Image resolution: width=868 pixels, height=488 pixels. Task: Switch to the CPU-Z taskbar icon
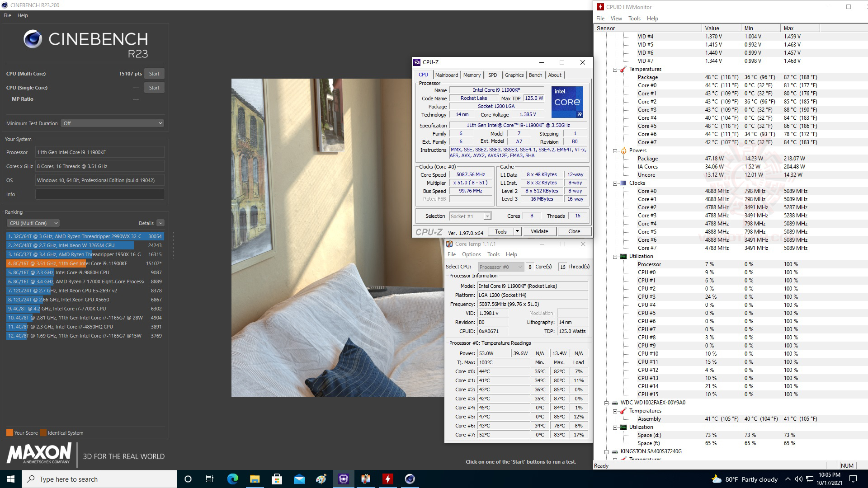point(344,479)
